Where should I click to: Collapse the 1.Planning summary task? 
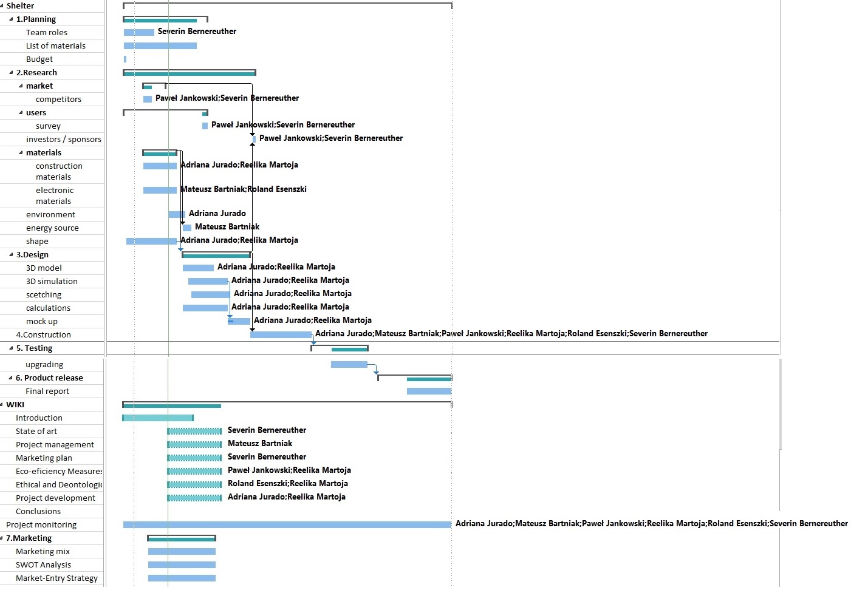pos(11,19)
